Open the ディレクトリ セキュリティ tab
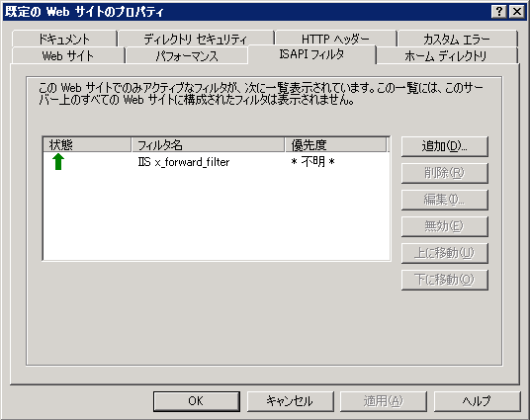 pos(196,40)
